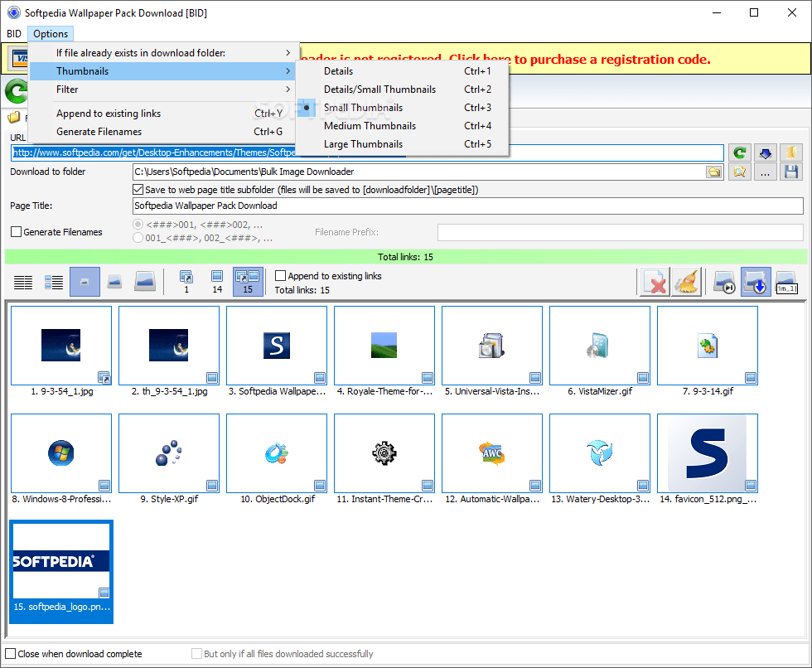Image resolution: width=812 pixels, height=668 pixels.
Task: Start downloading with the blue arrow image icon
Action: (x=756, y=282)
